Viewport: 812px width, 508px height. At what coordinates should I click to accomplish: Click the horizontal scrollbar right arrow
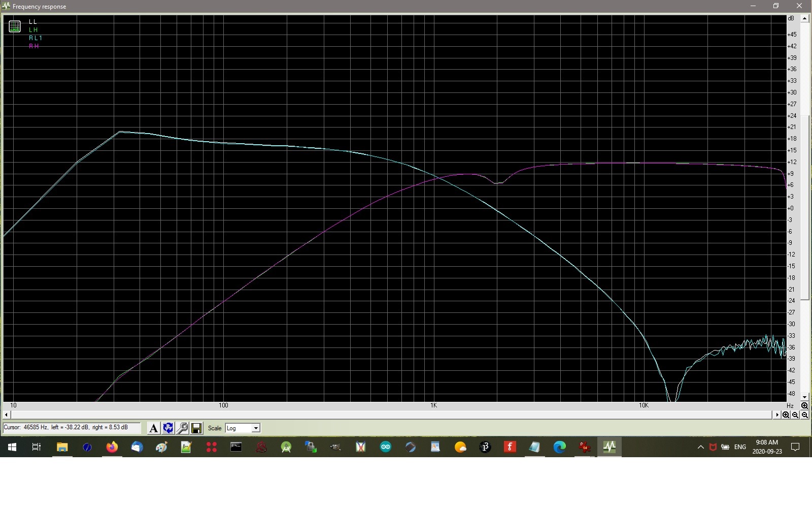point(777,415)
